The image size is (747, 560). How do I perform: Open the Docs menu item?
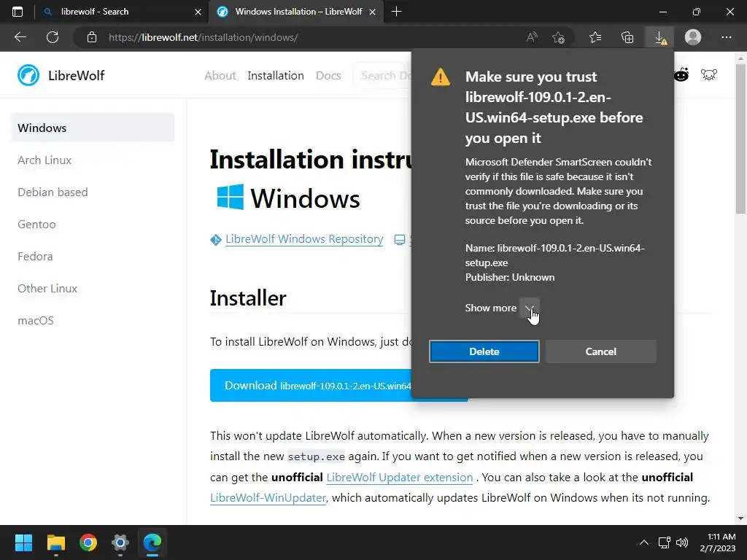click(x=328, y=75)
